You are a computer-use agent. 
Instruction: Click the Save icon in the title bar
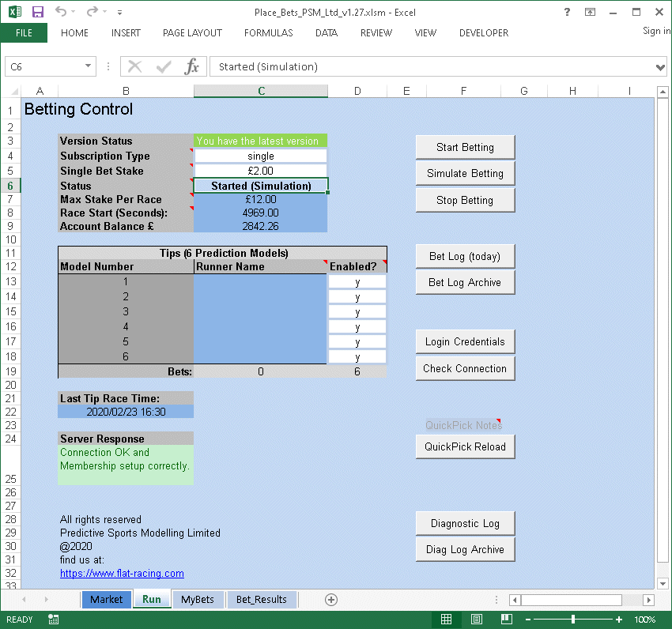click(38, 13)
